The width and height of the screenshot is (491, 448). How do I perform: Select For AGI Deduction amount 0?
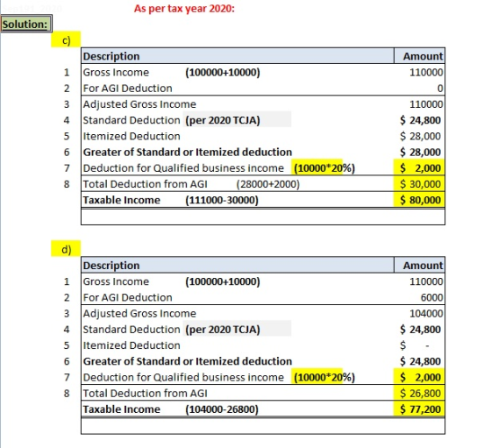(440, 89)
